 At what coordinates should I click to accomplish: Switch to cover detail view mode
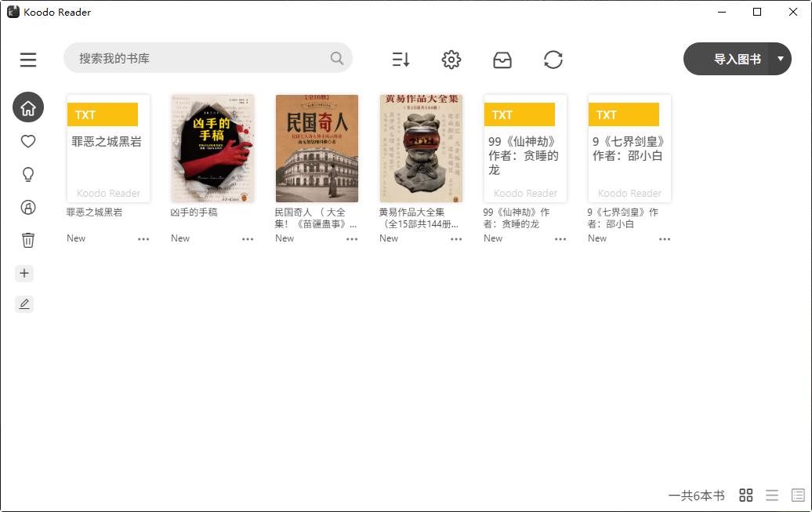click(x=798, y=496)
